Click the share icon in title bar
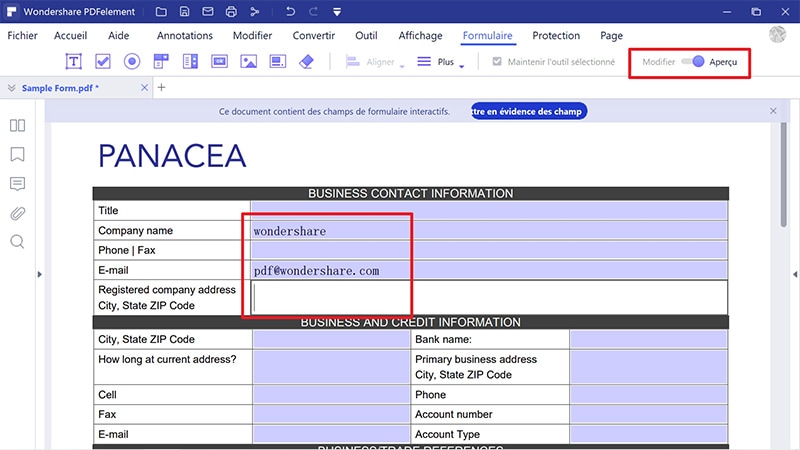 (255, 11)
